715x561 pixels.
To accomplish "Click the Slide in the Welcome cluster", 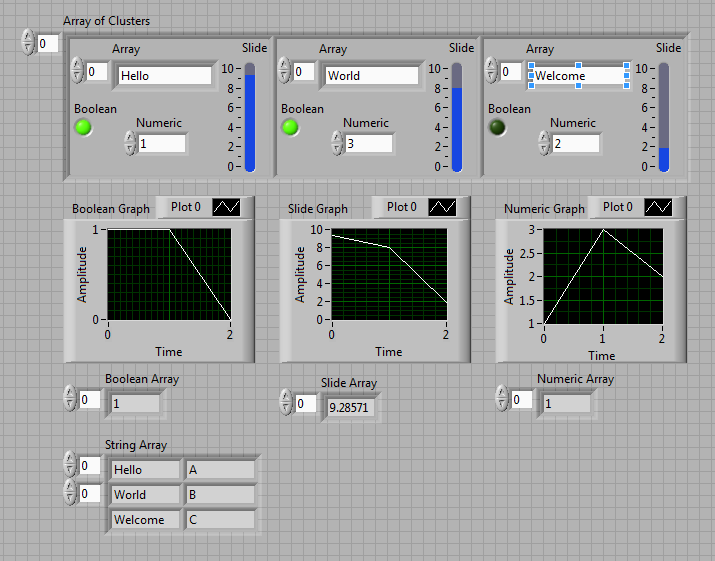I will (664, 117).
